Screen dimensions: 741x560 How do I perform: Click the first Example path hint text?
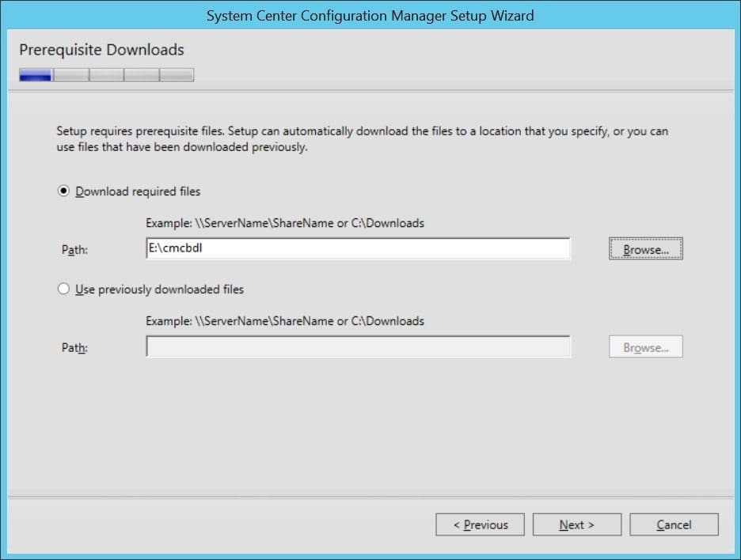285,223
